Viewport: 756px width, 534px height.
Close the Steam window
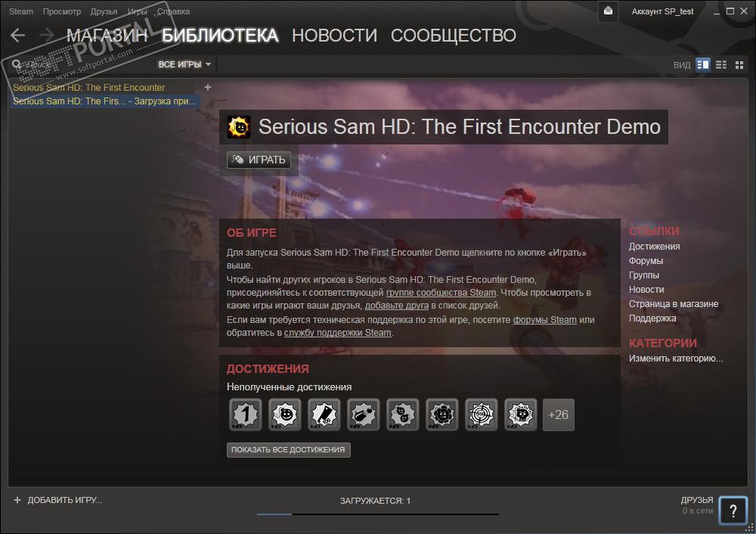tap(744, 11)
